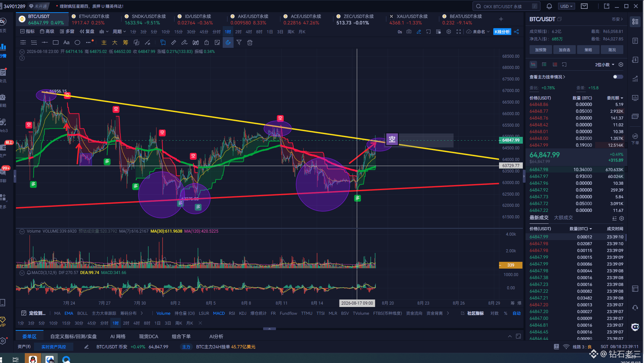Click the OKX BTC/USDT search field

coord(506,6)
